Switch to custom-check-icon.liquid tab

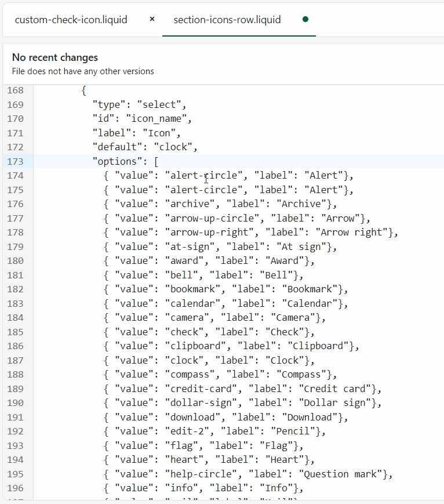pyautogui.click(x=71, y=20)
